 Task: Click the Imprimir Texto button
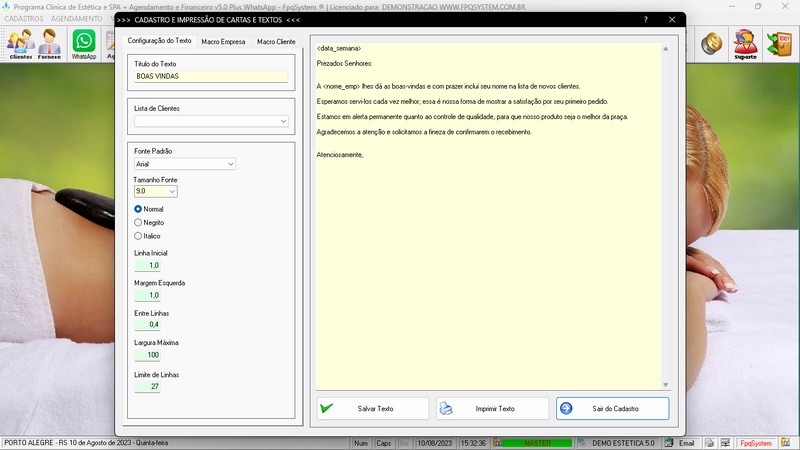[x=492, y=409]
